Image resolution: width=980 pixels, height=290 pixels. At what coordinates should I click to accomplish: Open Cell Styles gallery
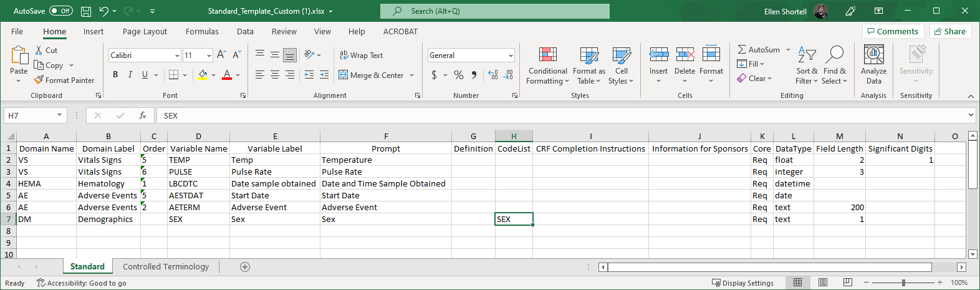621,65
